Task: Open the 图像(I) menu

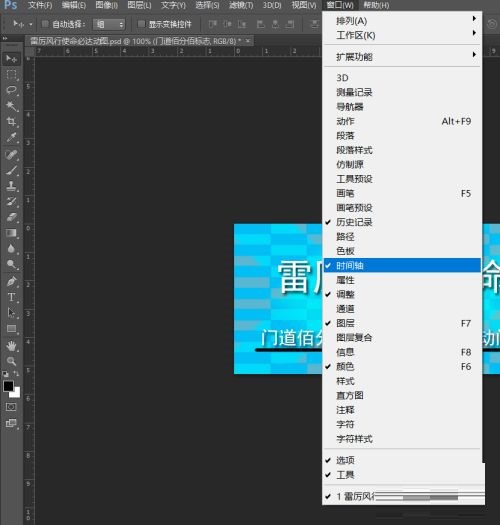Action: pyautogui.click(x=106, y=5)
